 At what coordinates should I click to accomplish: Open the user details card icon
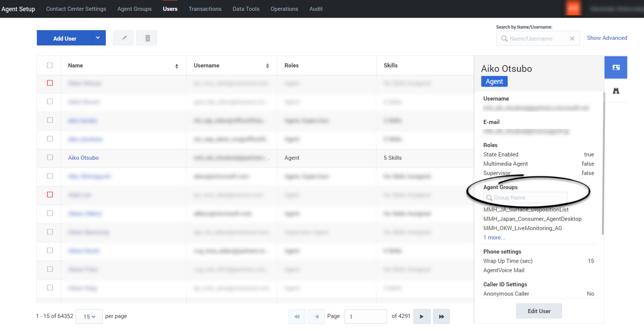pyautogui.click(x=616, y=68)
